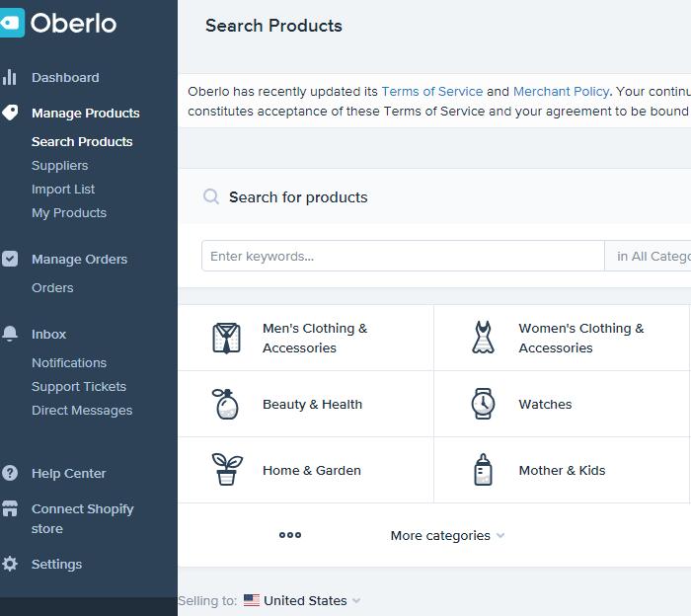Image resolution: width=691 pixels, height=616 pixels.
Task: Open the United States country selector
Action: coord(304,600)
